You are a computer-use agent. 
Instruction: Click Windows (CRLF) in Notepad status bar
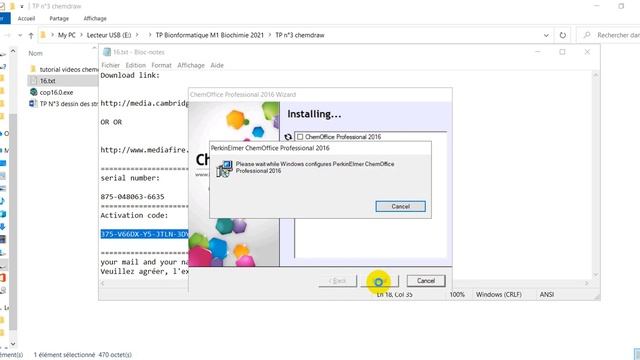pos(499,294)
